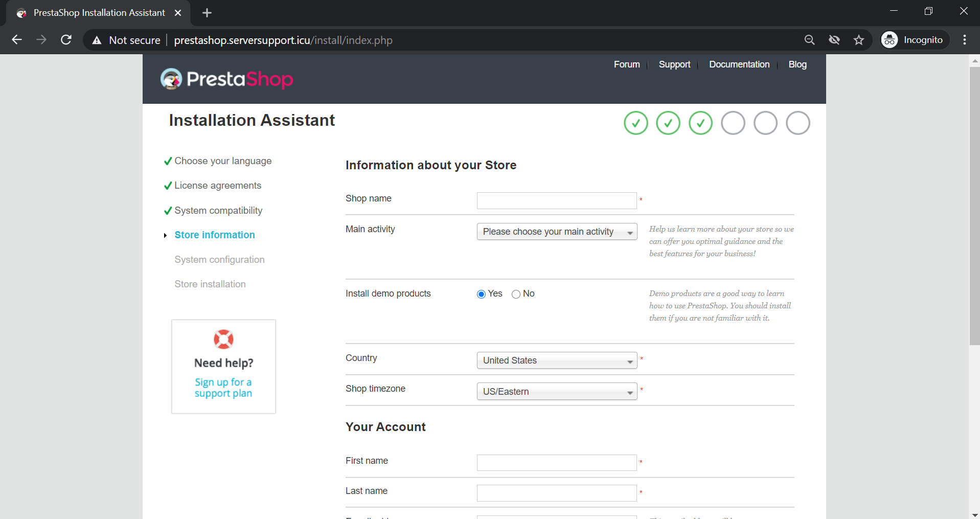This screenshot has width=980, height=519.
Task: Click Sign up for a support plan
Action: tap(223, 388)
